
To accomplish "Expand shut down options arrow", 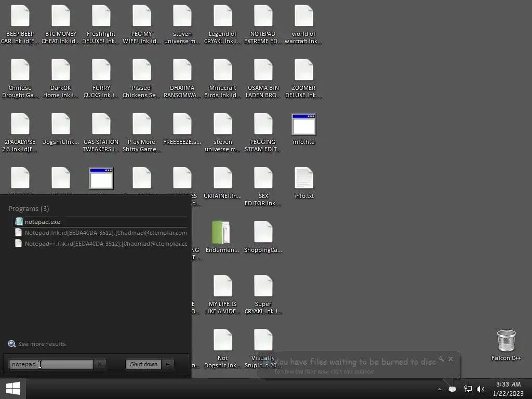I will point(168,364).
